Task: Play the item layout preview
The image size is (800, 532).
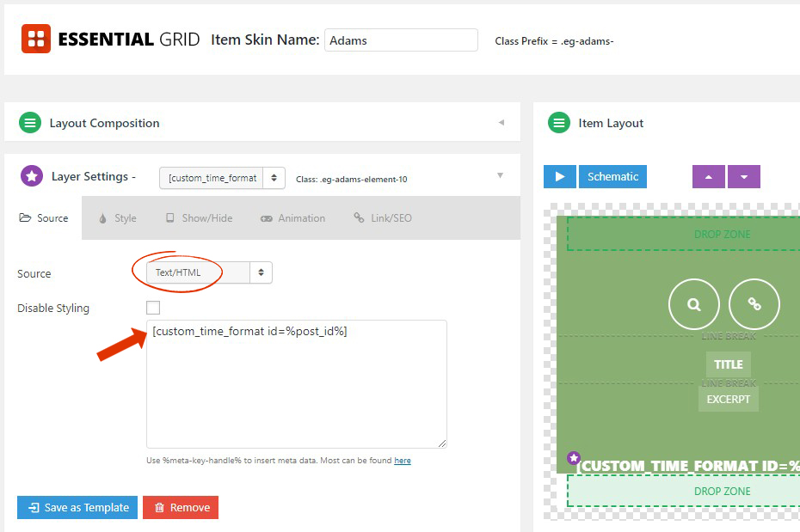Action: [x=560, y=177]
